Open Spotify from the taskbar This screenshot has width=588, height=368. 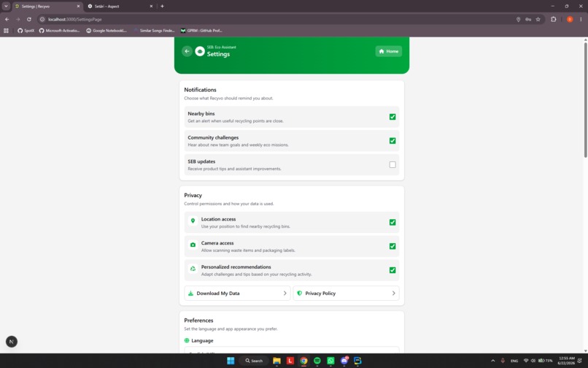317,361
